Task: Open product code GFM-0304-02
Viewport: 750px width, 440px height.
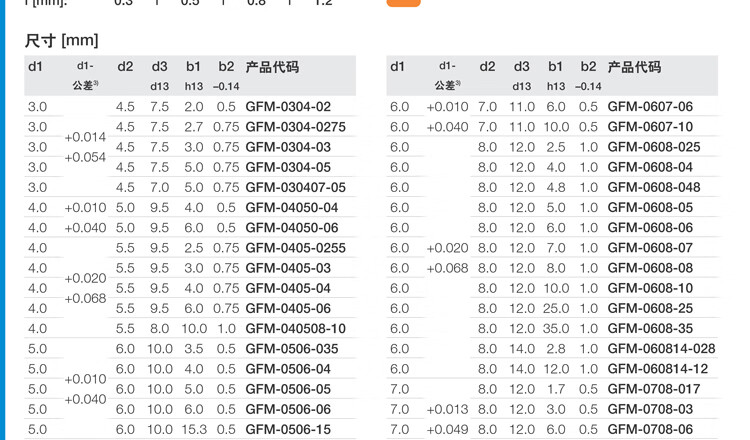Action: (288, 107)
